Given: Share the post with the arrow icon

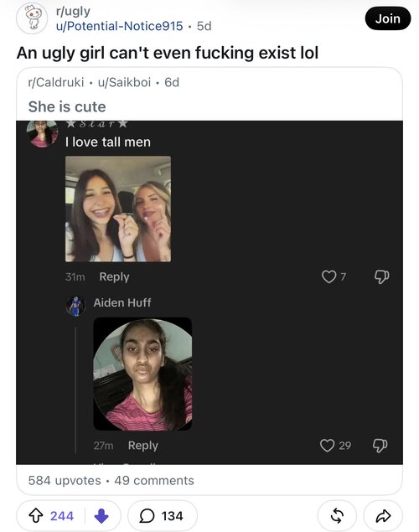Looking at the screenshot, I should 383,516.
